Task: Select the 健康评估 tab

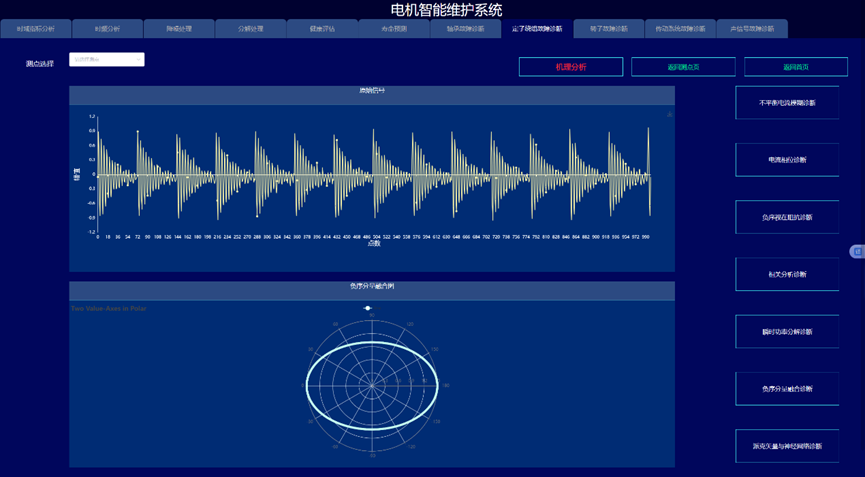Action: coord(321,29)
